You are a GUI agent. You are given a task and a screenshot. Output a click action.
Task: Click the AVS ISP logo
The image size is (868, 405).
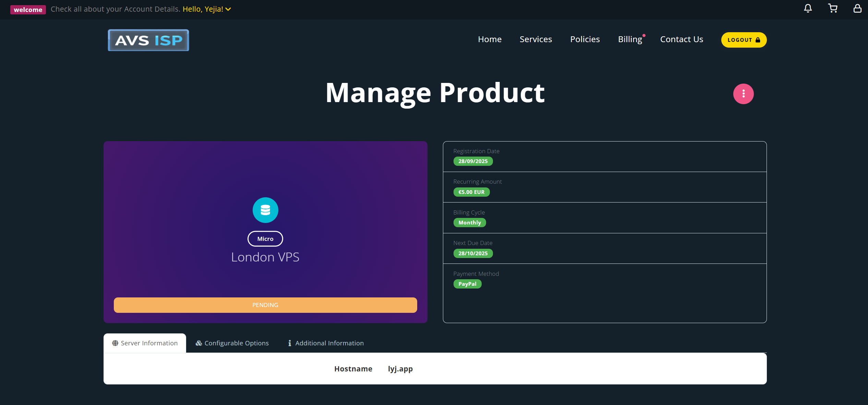(x=148, y=40)
